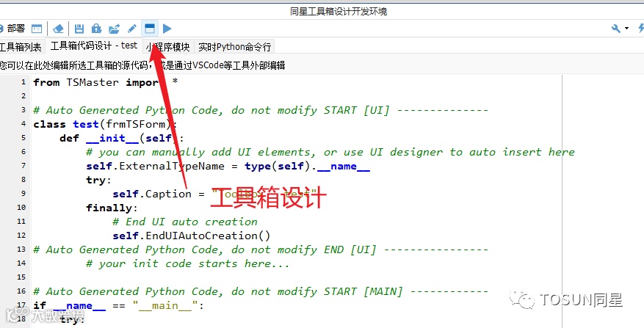
Task: Click the "# you can manually add UI elements" comment
Action: click(330, 152)
